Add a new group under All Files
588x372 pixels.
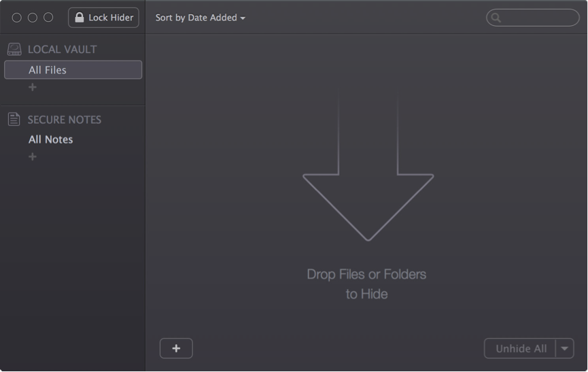point(33,87)
